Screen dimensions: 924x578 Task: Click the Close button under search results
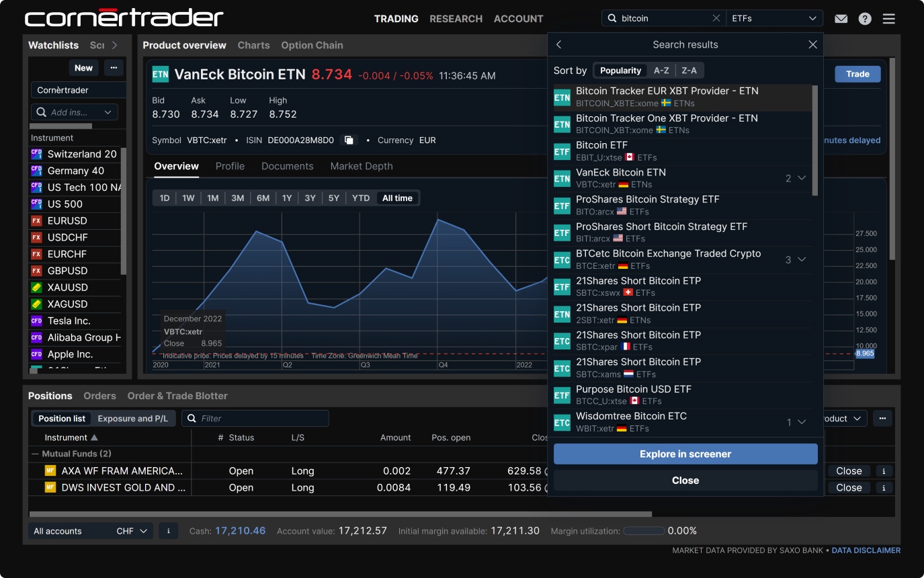[685, 480]
